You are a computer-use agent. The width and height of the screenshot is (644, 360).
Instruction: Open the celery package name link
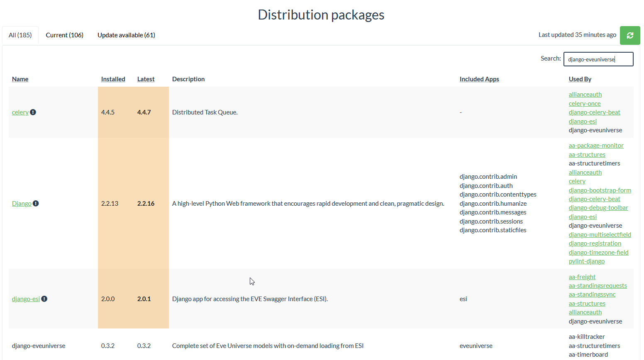tap(19, 112)
